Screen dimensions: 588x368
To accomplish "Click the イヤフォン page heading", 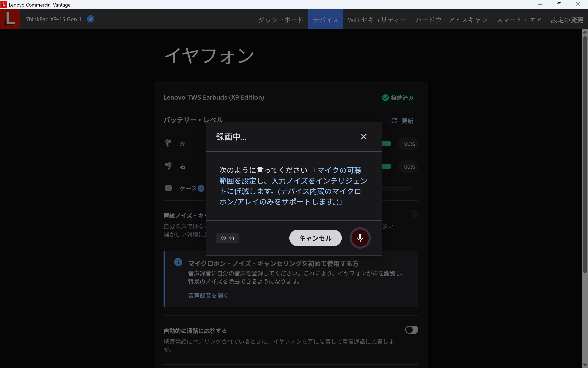I will coord(209,56).
